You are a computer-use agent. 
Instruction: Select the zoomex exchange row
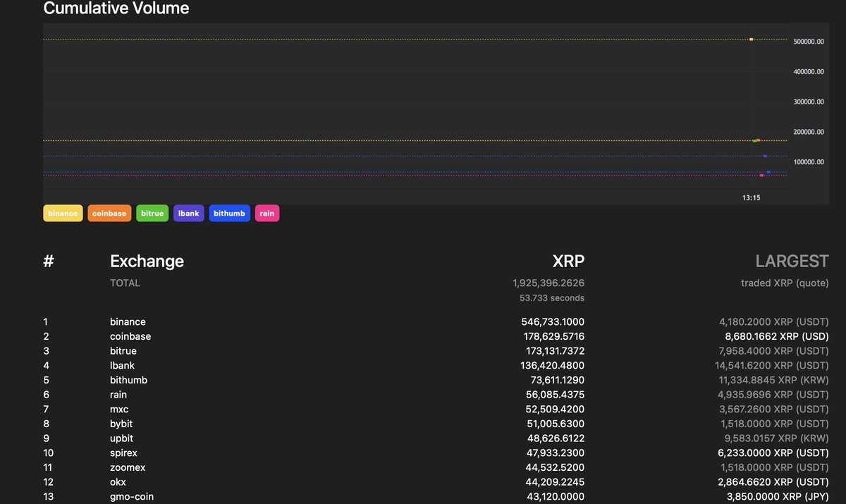(436, 467)
